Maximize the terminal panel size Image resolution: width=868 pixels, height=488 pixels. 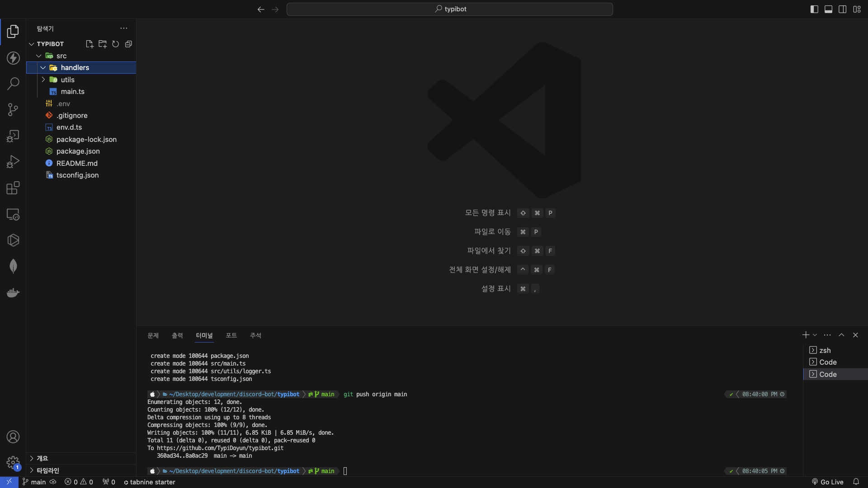(x=841, y=335)
